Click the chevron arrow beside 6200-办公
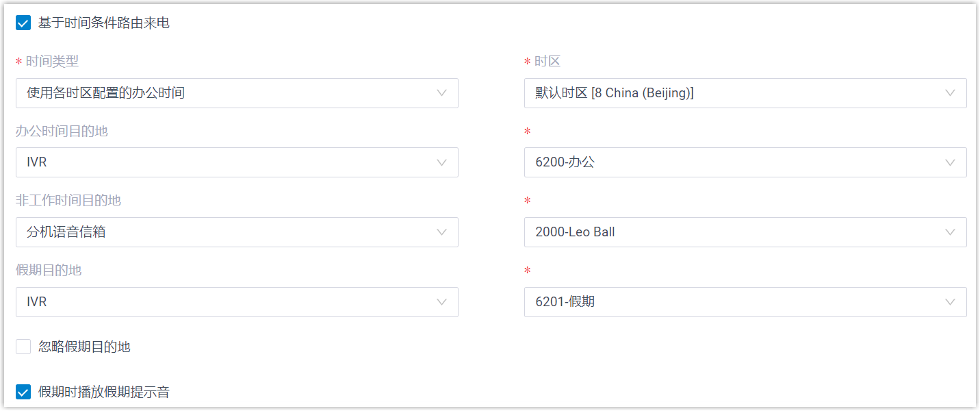The height and width of the screenshot is (411, 980). (950, 162)
